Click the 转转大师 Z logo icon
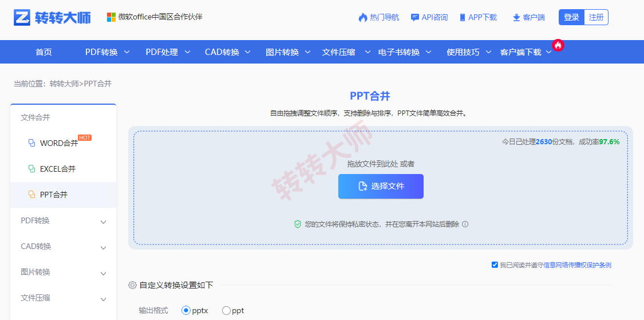The width and height of the screenshot is (644, 320). click(22, 17)
